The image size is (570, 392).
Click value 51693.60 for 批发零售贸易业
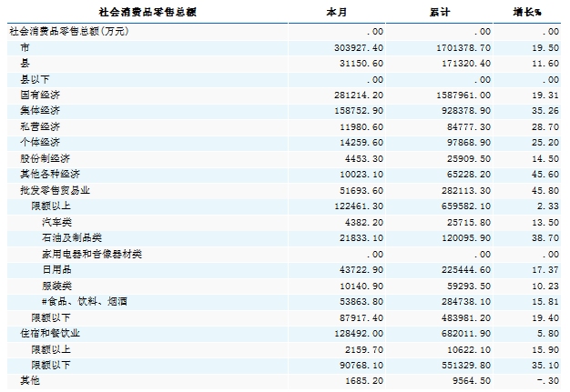[x=361, y=191]
